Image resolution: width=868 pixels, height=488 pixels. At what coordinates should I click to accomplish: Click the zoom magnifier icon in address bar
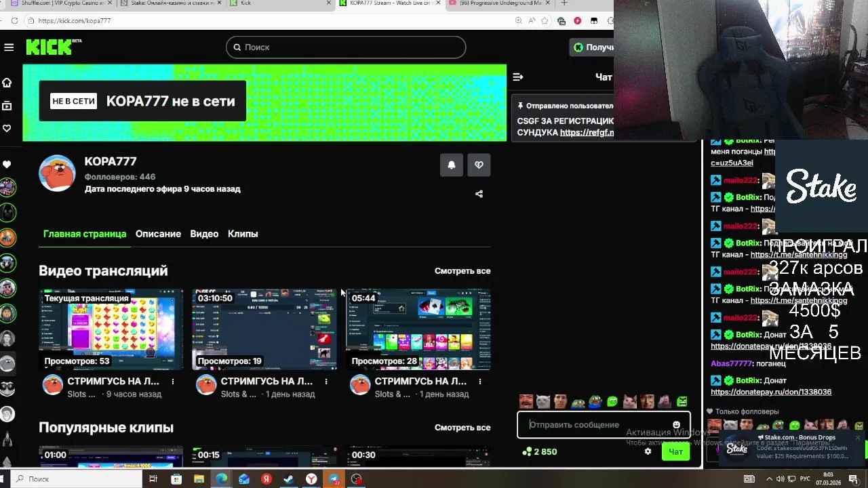pos(519,21)
